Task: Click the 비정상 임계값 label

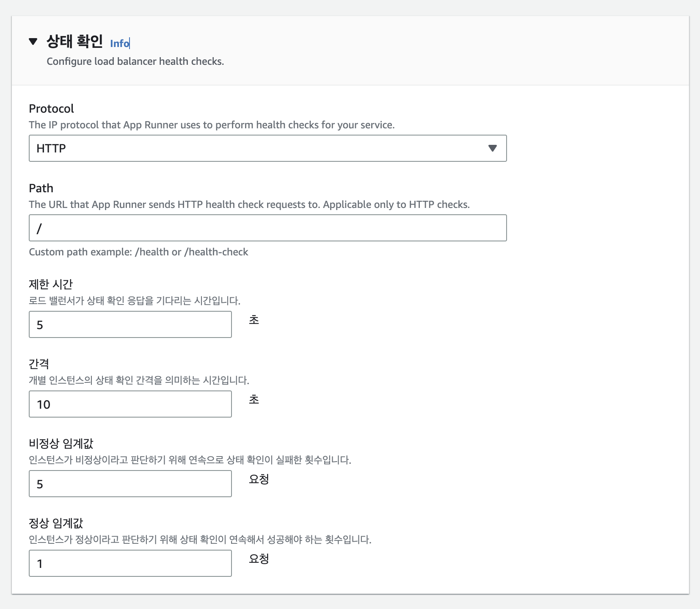Action: click(x=61, y=443)
